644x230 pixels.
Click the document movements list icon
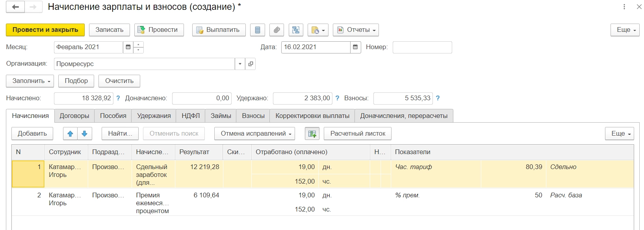pyautogui.click(x=258, y=30)
